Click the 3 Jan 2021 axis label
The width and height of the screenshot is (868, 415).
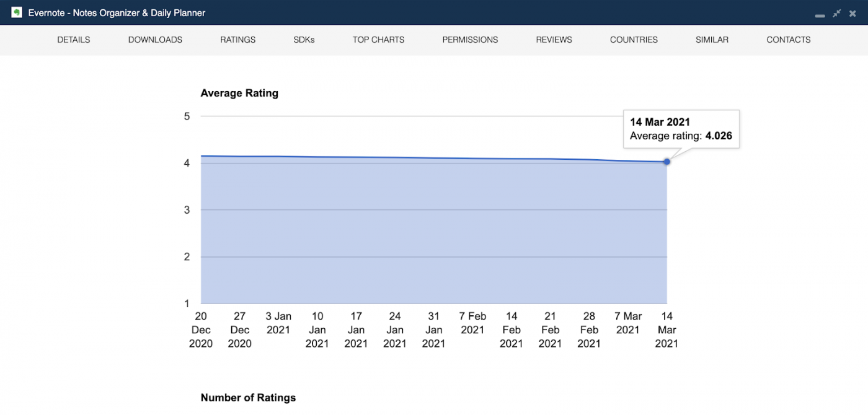tap(278, 323)
